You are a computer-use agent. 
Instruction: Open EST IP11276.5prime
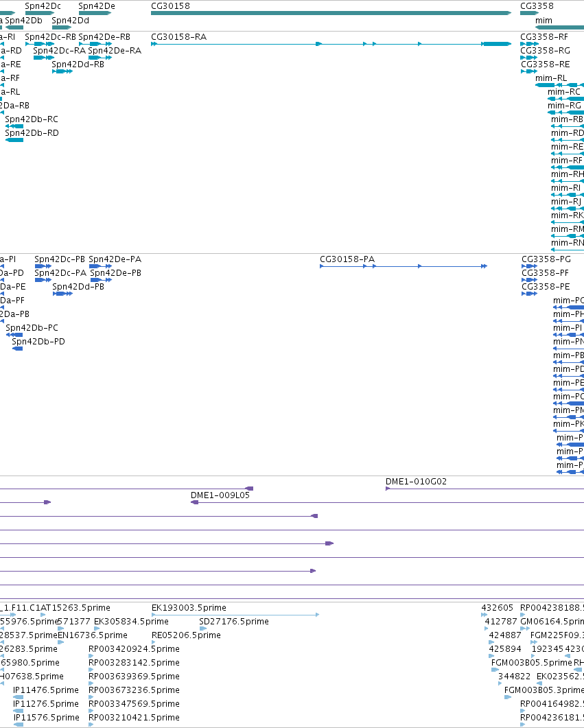coord(46,704)
